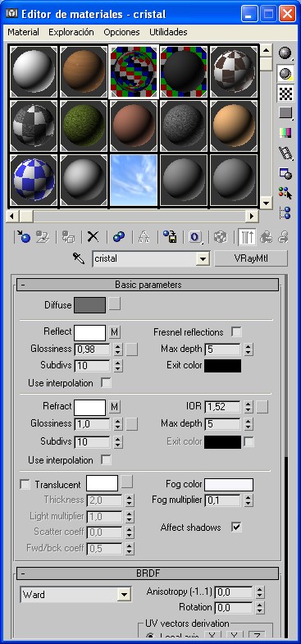Click the eyedropper pick material icon
301x644 pixels.
79,258
